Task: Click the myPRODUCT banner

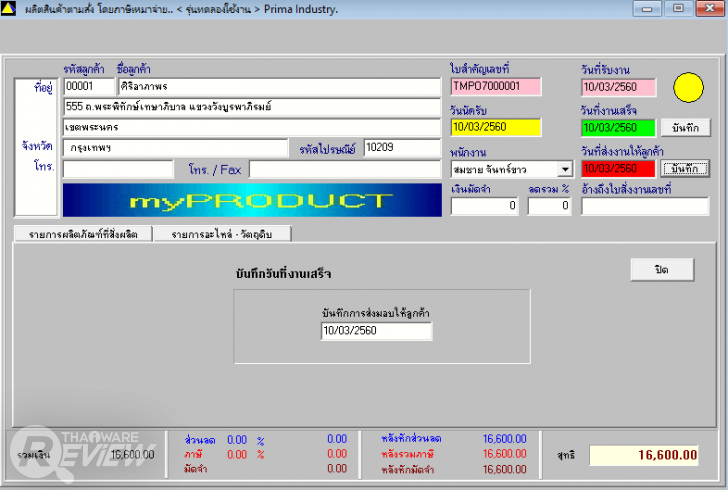Action: pyautogui.click(x=252, y=200)
